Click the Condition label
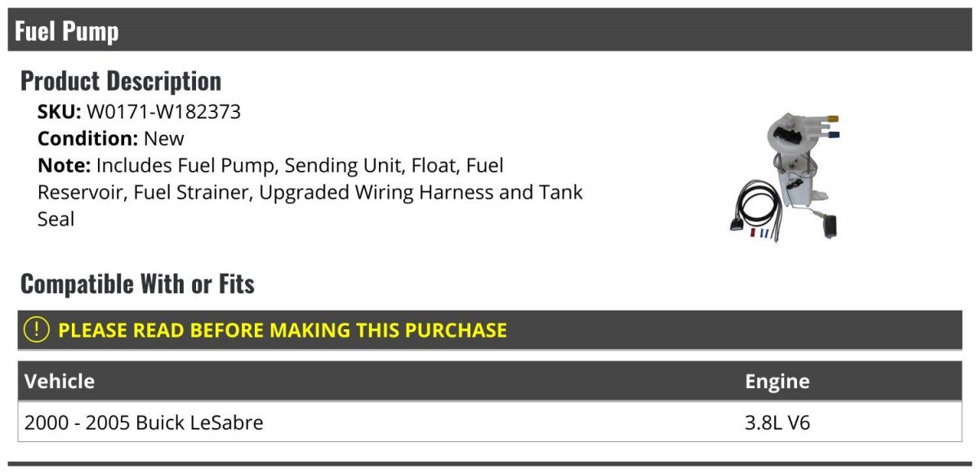The height and width of the screenshot is (474, 980). [87, 139]
